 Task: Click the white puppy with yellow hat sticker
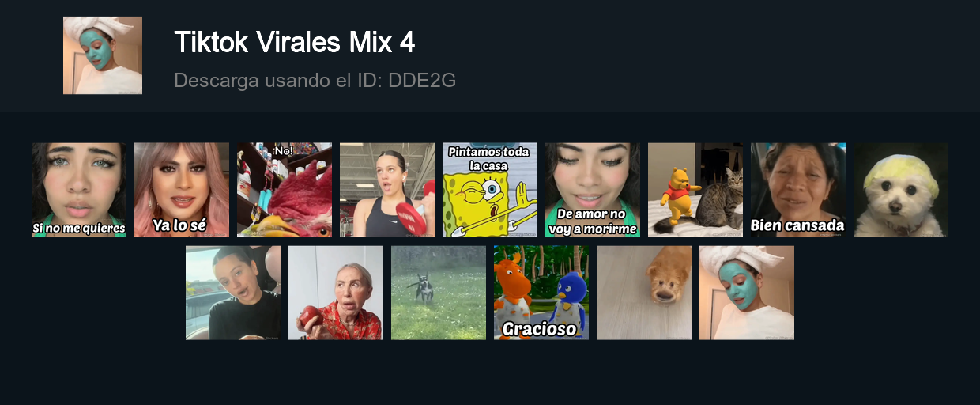pyautogui.click(x=901, y=190)
